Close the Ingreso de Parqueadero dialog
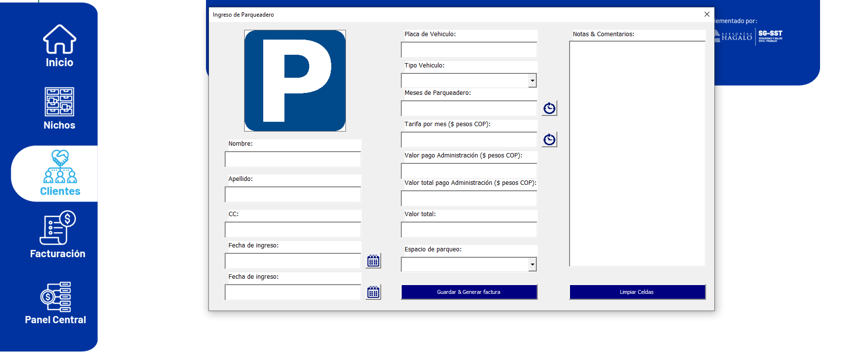Image resolution: width=868 pixels, height=356 pixels. (707, 15)
